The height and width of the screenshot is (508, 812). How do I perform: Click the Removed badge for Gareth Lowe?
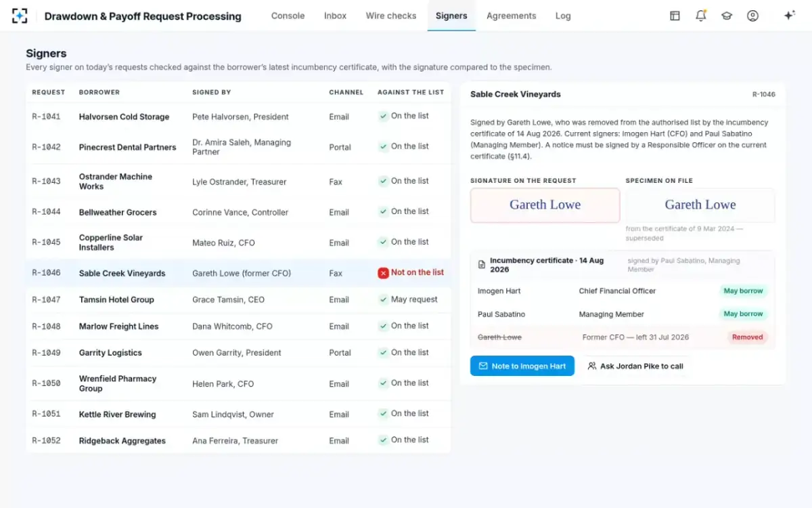click(748, 337)
